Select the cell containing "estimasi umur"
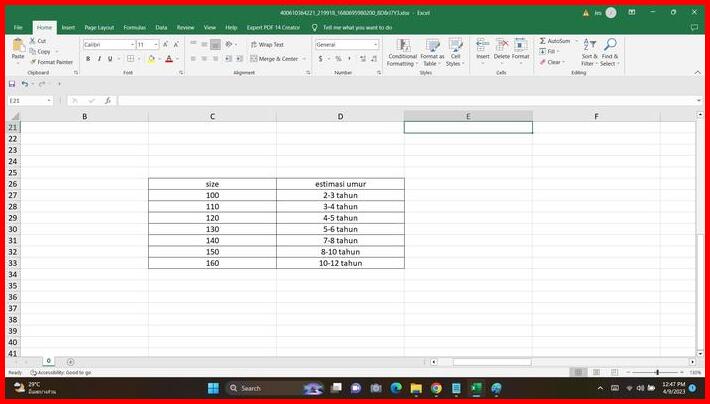Viewport: 710px width, 404px height. tap(340, 184)
